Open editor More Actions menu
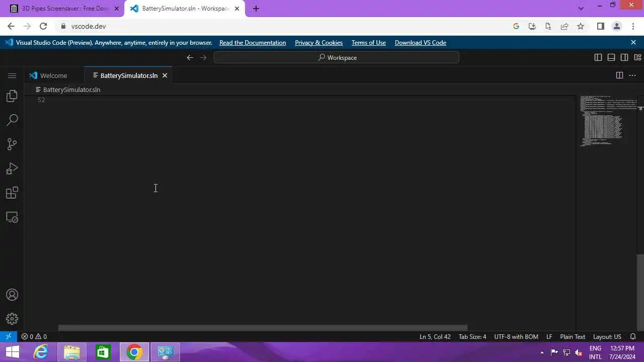 tap(633, 75)
